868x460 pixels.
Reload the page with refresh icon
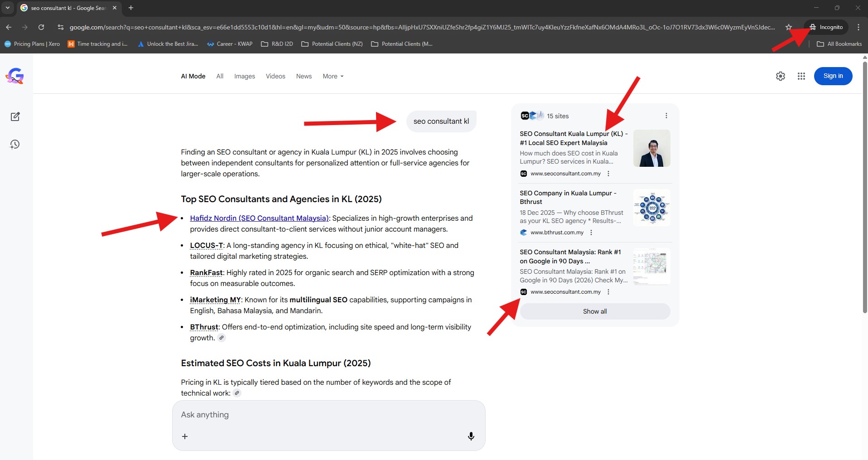point(41,27)
